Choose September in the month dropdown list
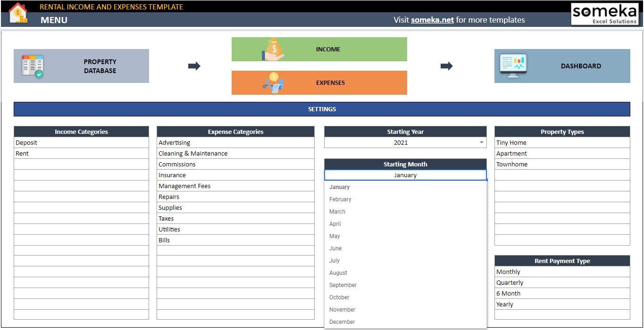The width and height of the screenshot is (644, 330). [343, 285]
